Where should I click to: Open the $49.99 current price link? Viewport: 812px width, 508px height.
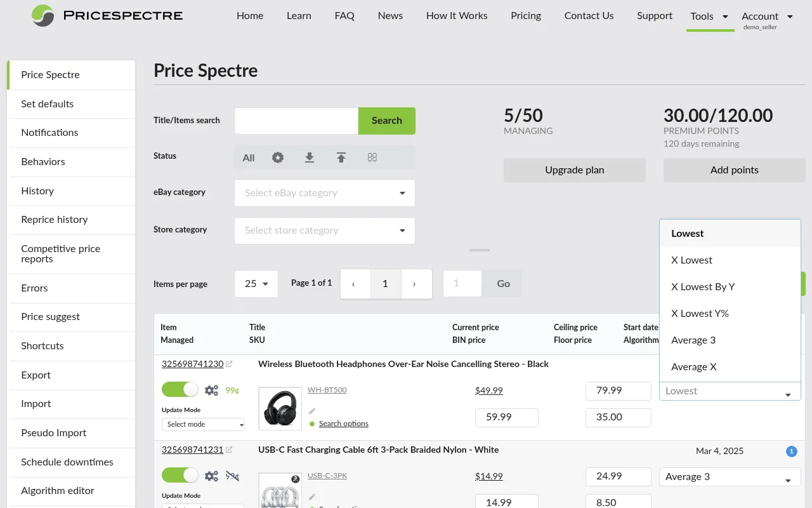pyautogui.click(x=488, y=391)
